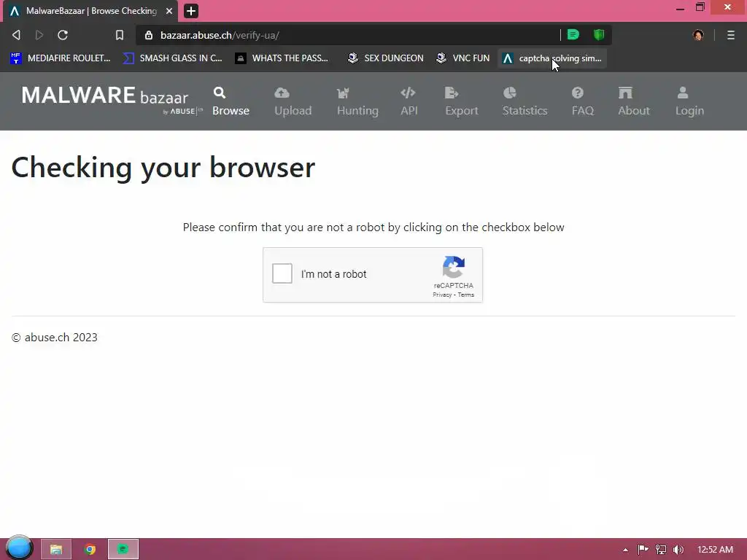Show hidden tray icons arrow
Image resolution: width=747 pixels, height=560 pixels.
click(x=625, y=550)
